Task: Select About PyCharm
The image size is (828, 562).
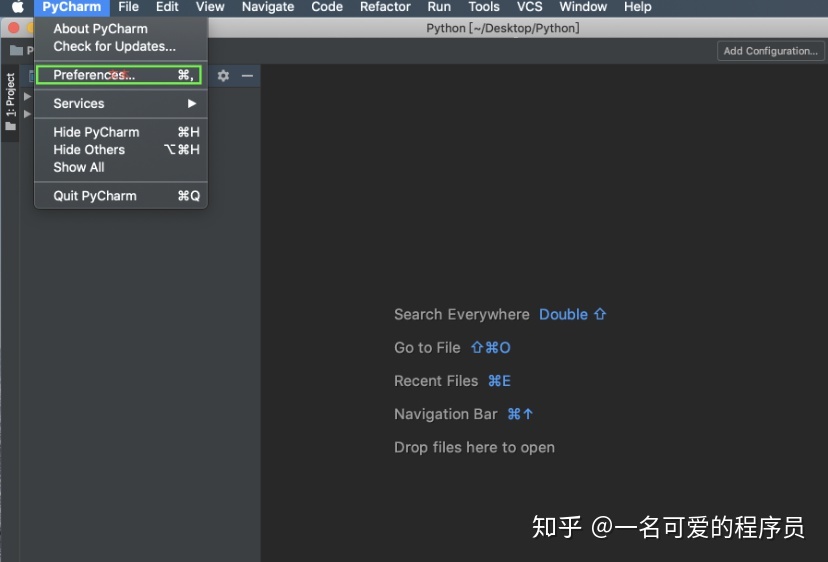Action: [x=121, y=29]
